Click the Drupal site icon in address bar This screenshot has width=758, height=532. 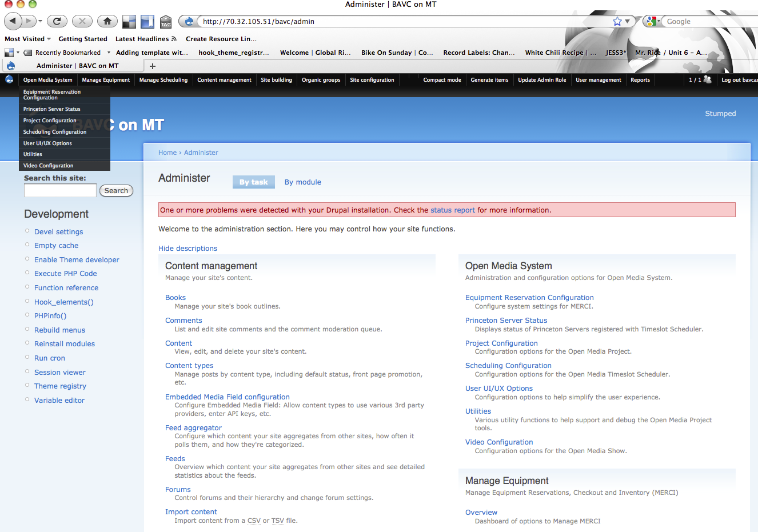(x=189, y=22)
